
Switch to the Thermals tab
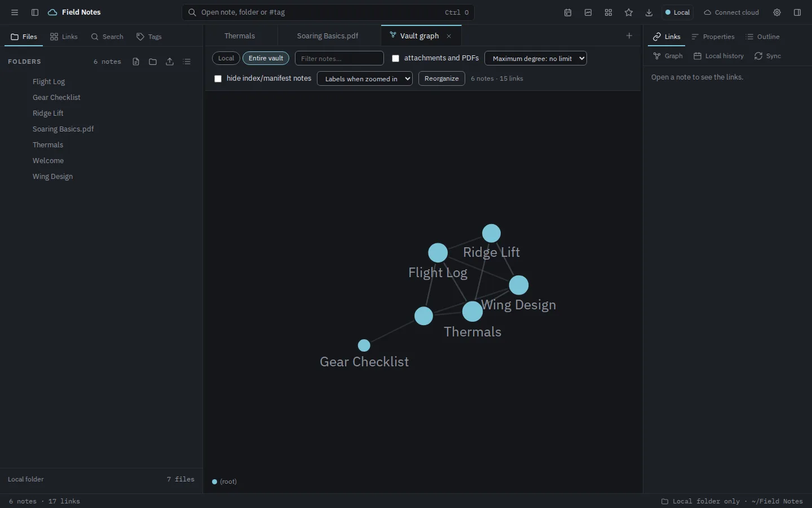(240, 36)
